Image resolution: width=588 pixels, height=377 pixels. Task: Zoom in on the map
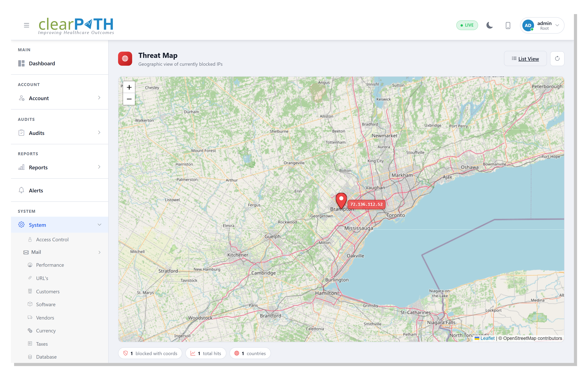[129, 87]
